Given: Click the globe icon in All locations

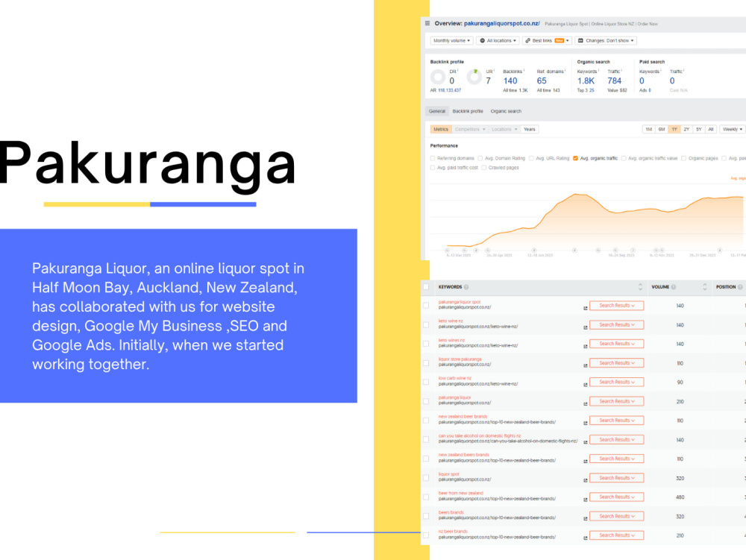Looking at the screenshot, I should pyautogui.click(x=483, y=41).
